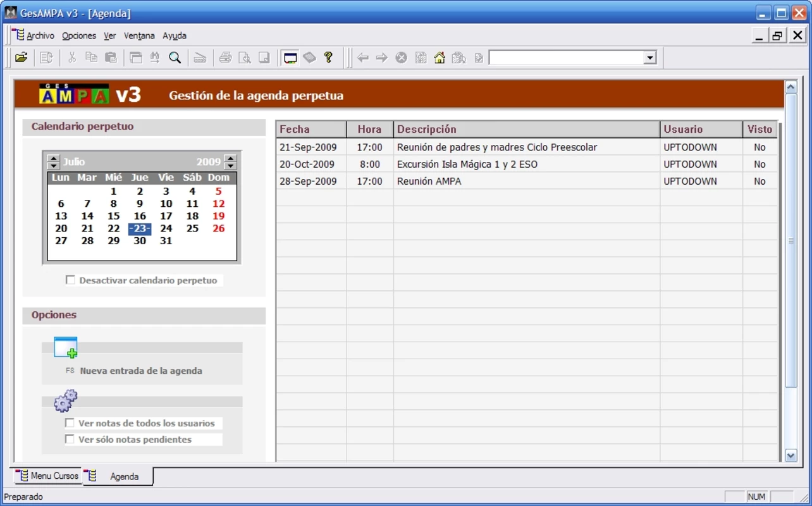Select the Reunión AMPA description cell

[527, 181]
